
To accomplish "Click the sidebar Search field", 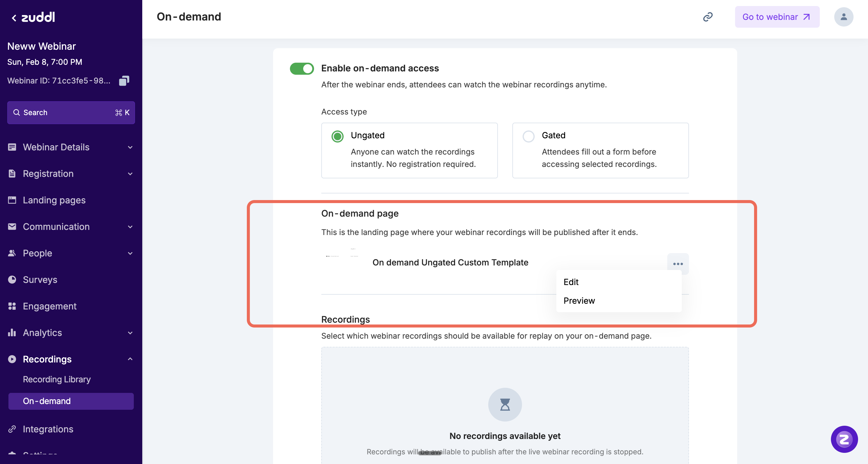I will 71,113.
